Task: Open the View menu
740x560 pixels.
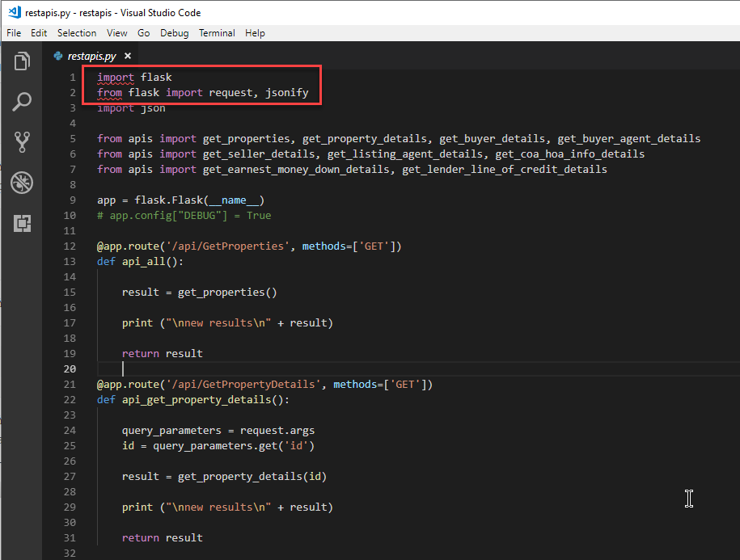Action: (x=116, y=33)
